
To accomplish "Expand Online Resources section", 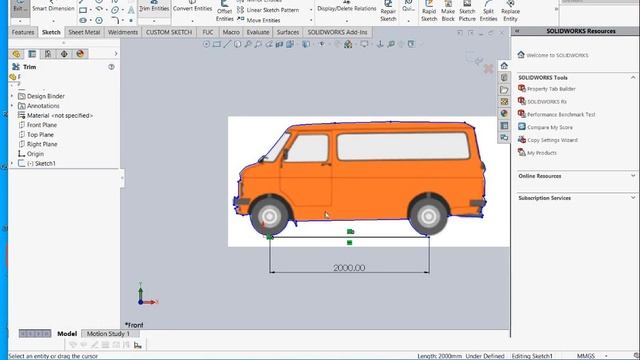I will click(x=633, y=176).
